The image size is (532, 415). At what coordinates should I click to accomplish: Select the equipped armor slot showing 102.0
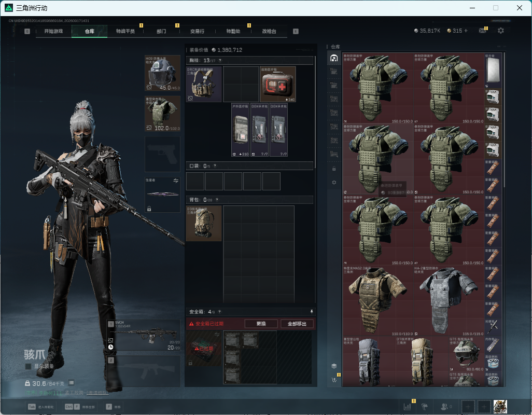(162, 114)
